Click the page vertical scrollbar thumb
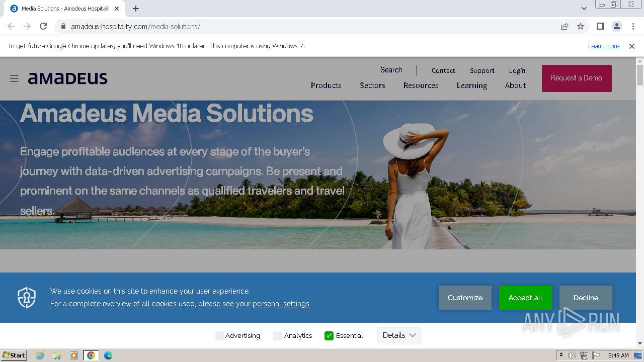 pyautogui.click(x=640, y=75)
